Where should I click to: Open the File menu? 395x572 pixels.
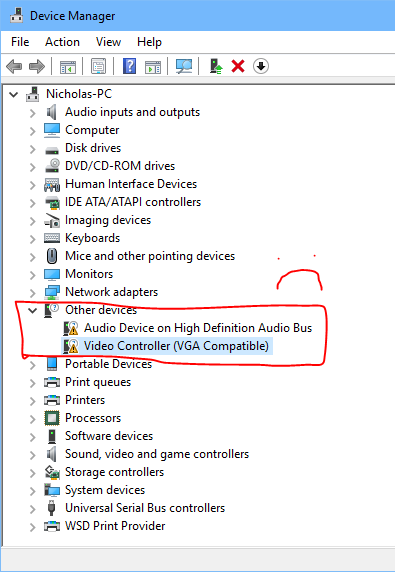(20, 42)
